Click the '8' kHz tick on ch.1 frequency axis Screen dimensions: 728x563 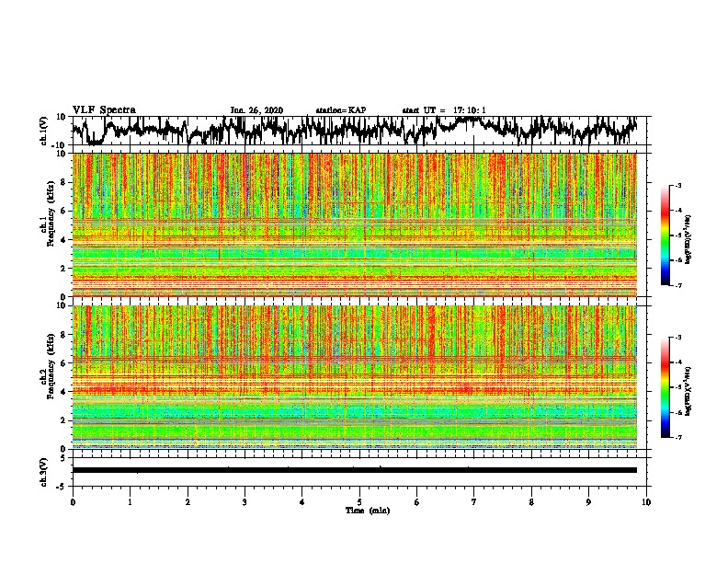point(63,182)
